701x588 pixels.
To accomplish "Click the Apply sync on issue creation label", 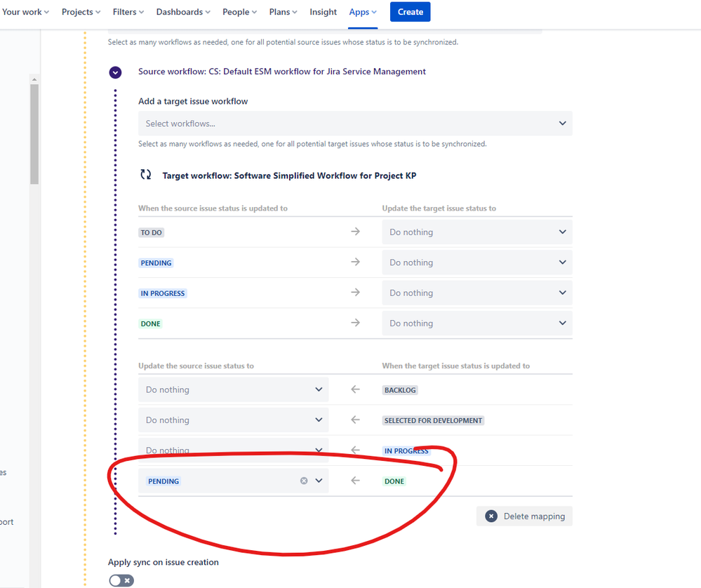I will click(163, 562).
